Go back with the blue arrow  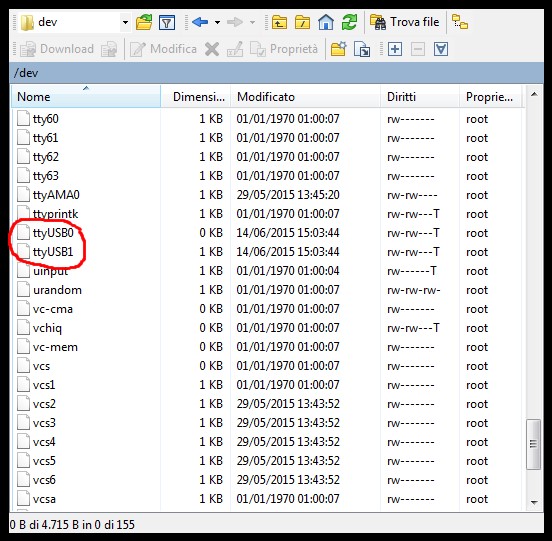200,23
